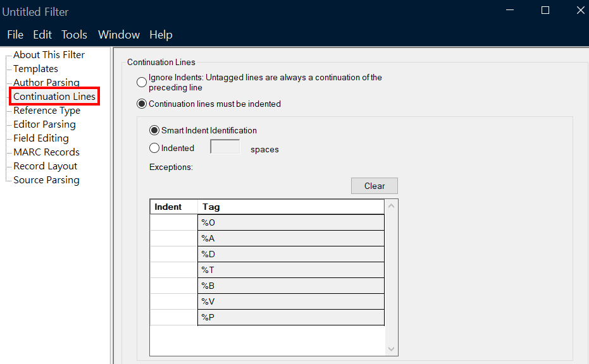Select About This Filter in tree
The image size is (589, 364).
[x=49, y=55]
